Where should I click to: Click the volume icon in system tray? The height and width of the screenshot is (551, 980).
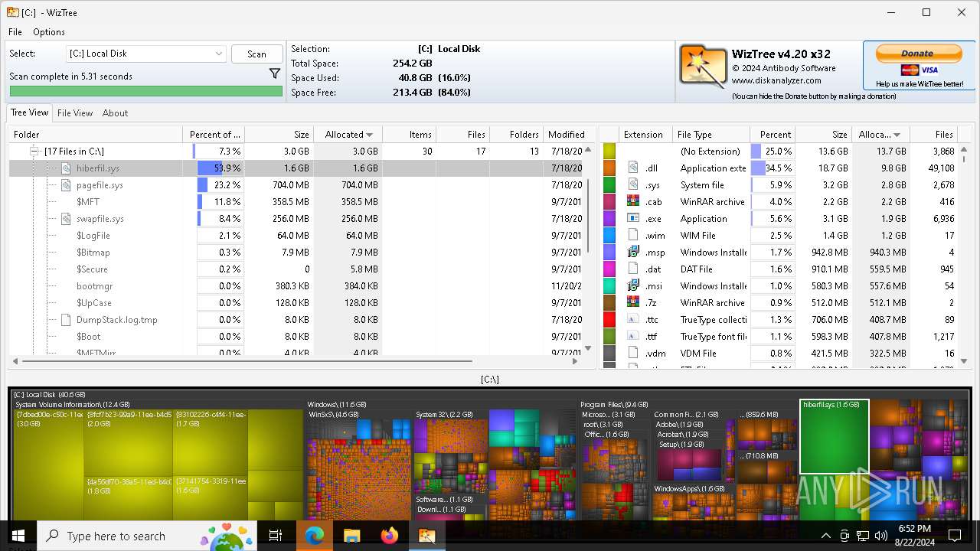(x=881, y=536)
